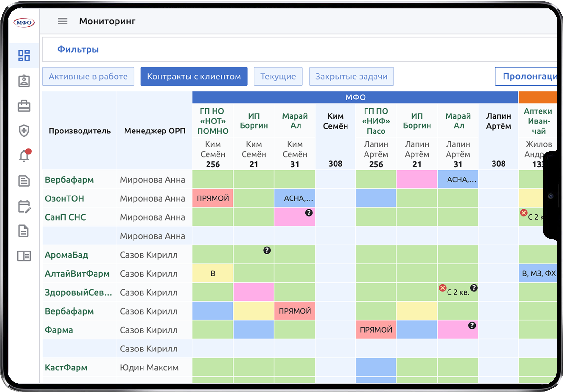Open the hamburger menu
564x392 pixels.
pos(62,21)
